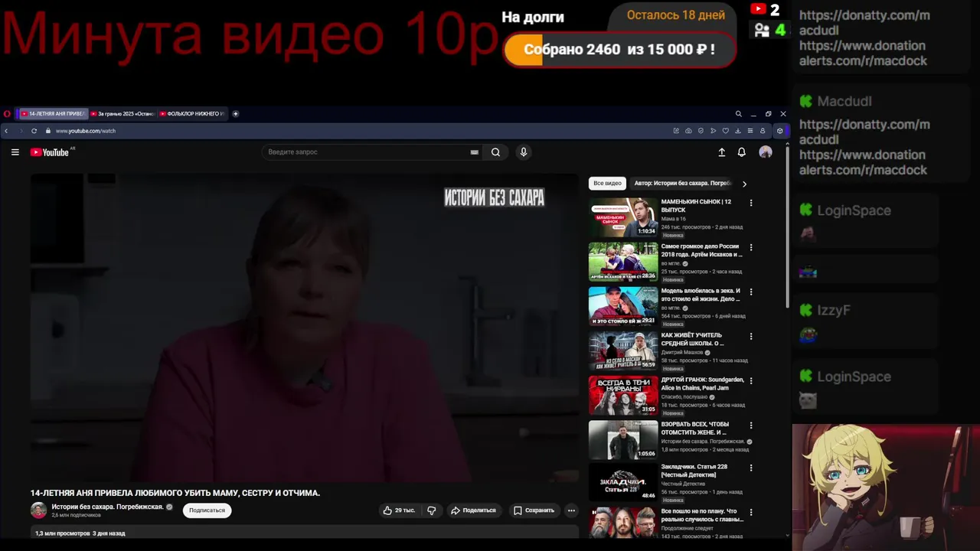This screenshot has width=980, height=551.
Task: Dislike the video with thumbs-down
Action: (431, 510)
